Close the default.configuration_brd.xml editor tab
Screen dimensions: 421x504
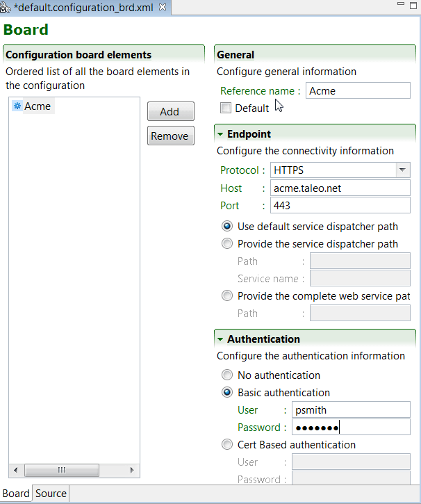point(163,7)
